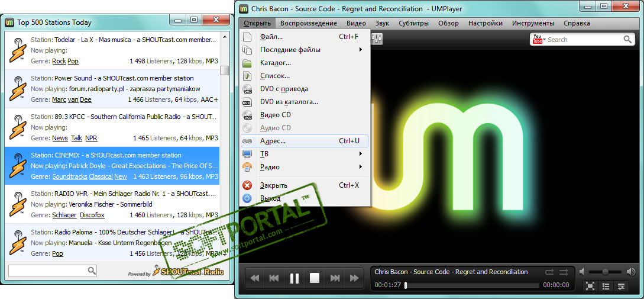The width and height of the screenshot is (644, 299).
Task: Click the Todelar - La X station icon
Action: pos(18,50)
